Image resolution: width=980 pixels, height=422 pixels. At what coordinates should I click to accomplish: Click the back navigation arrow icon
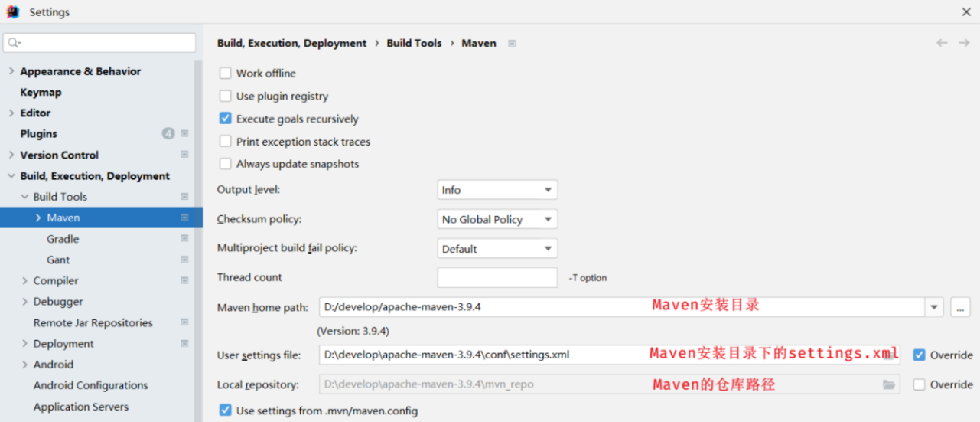942,43
